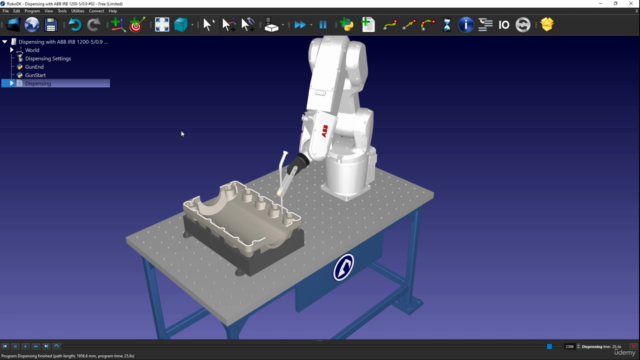Viewport: 640px width, 360px height.
Task: Pause the simulation
Action: [x=323, y=25]
